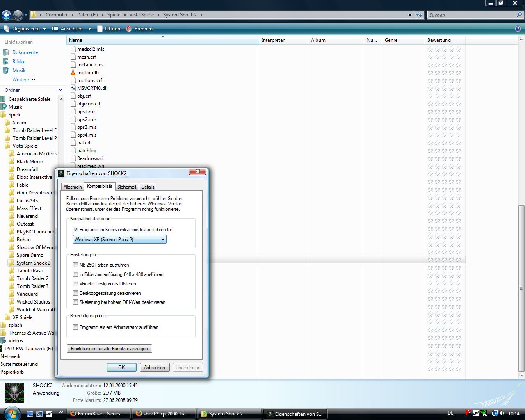Viewport: 525px width, 420px height.
Task: Check Desktopgestaltung deaktivieren
Action: pos(75,293)
